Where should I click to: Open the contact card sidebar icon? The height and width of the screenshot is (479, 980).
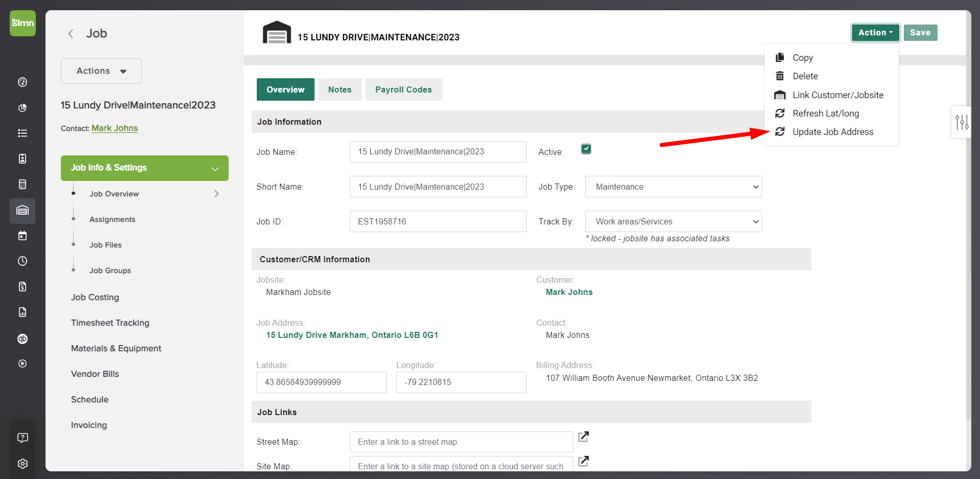(23, 159)
